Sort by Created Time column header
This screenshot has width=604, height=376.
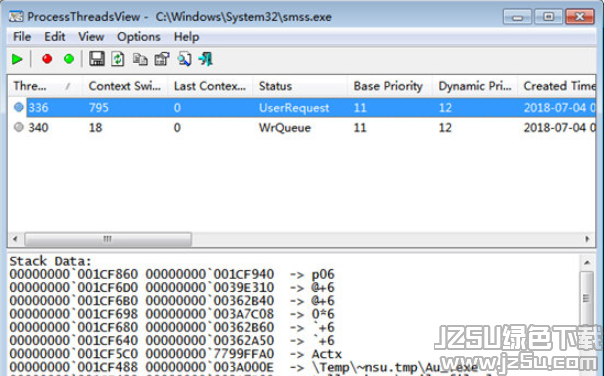click(x=557, y=86)
